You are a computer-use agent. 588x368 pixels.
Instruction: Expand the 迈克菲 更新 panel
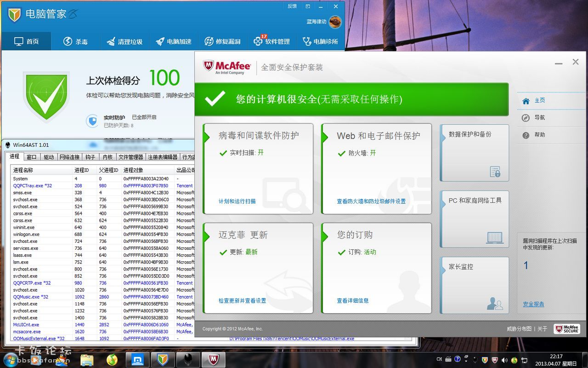click(x=258, y=268)
